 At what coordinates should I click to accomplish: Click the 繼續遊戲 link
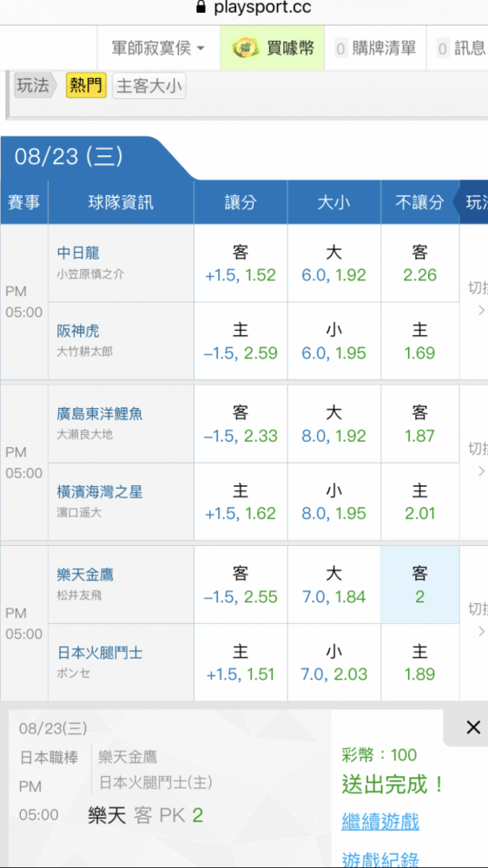coord(380,821)
